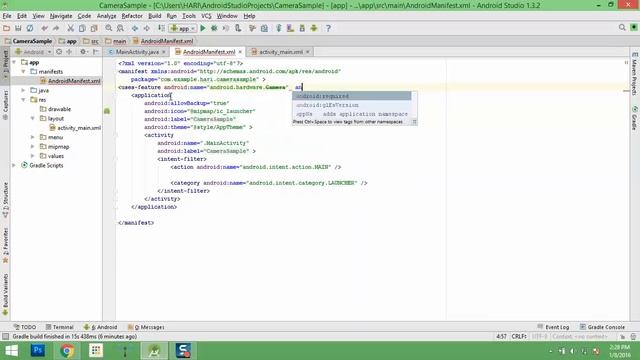Click the Copy toolbar icon
Screen dimensions: 640x360
[x=82, y=28]
